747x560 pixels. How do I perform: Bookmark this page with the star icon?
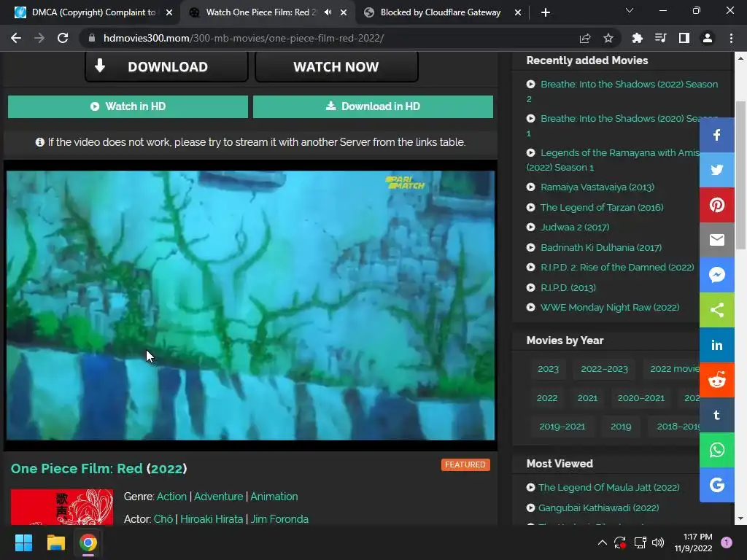pyautogui.click(x=608, y=38)
